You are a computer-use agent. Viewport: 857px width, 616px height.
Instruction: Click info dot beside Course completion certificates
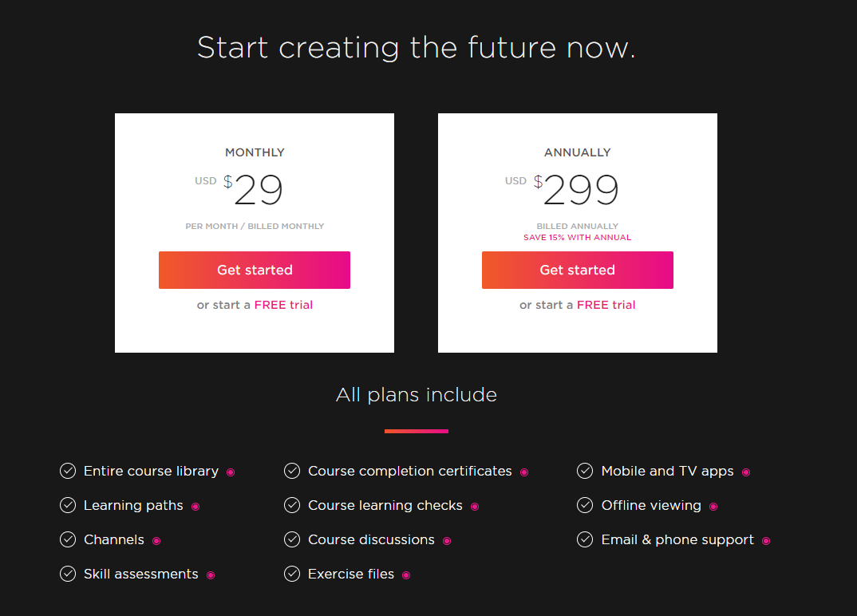[524, 472]
